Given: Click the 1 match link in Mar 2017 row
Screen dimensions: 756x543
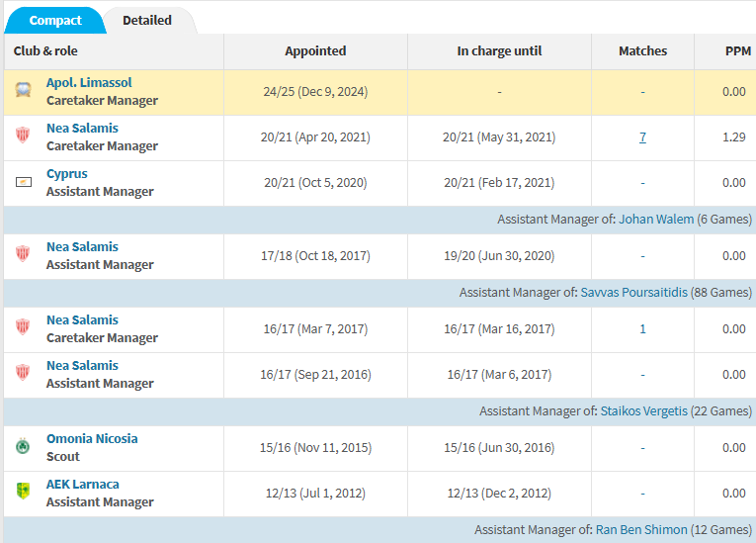Looking at the screenshot, I should pos(642,329).
